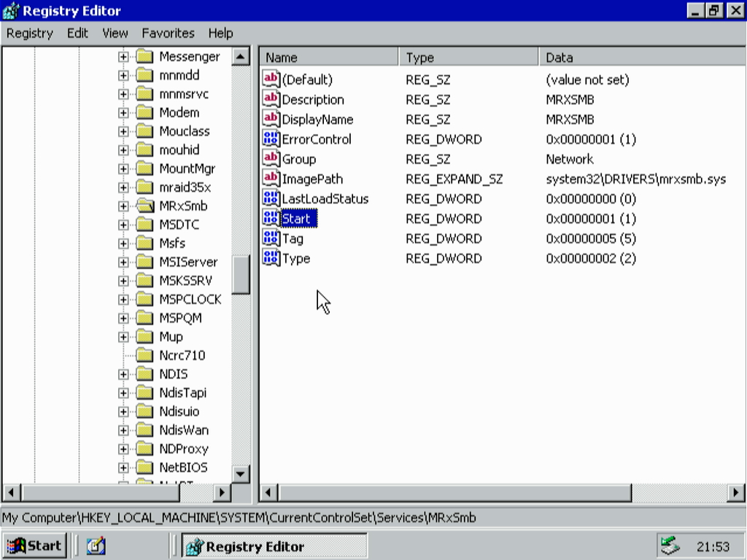Click the ErrorControl DWORD value icon
The width and height of the screenshot is (747, 560).
coord(271,139)
